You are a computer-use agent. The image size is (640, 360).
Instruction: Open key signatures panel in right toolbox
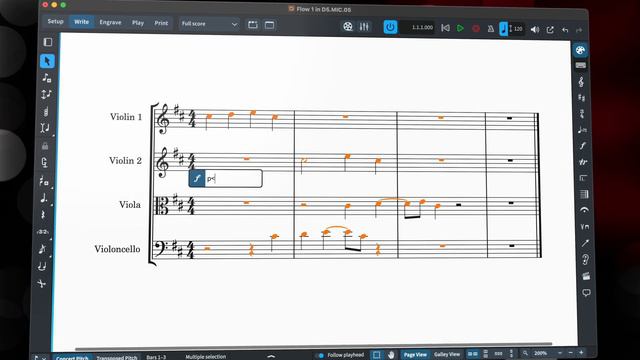point(582,98)
